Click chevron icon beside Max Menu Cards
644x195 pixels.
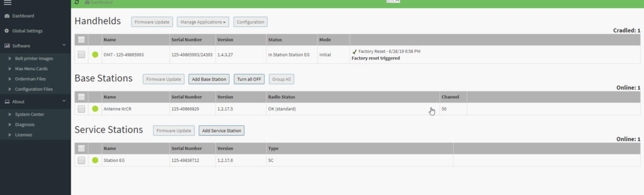pos(10,69)
